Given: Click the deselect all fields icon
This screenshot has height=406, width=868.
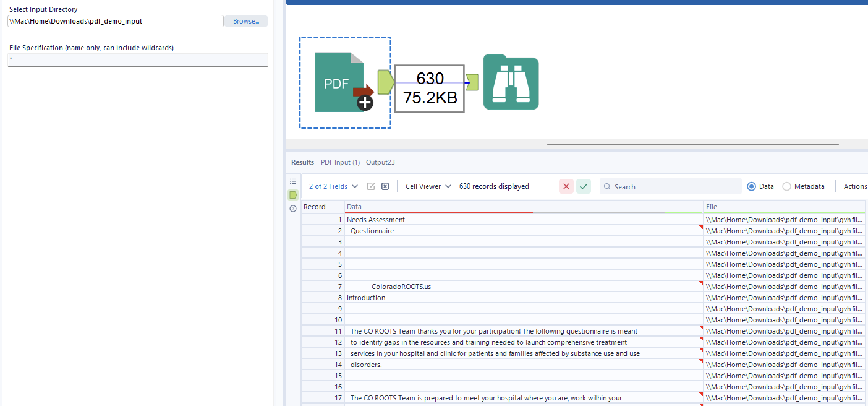Looking at the screenshot, I should [x=385, y=186].
